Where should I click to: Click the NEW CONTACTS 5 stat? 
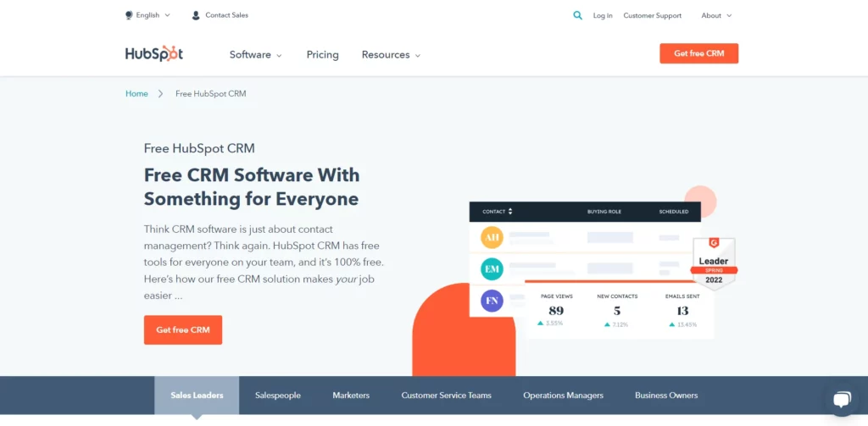pyautogui.click(x=617, y=310)
